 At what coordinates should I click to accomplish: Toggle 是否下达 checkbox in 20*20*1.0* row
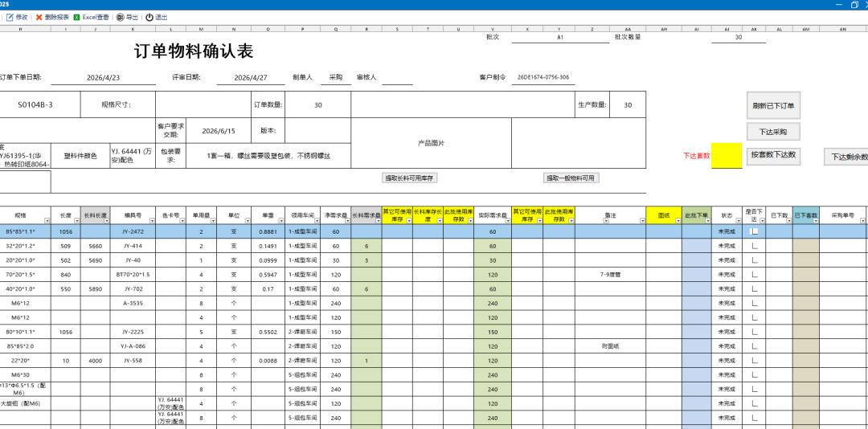click(x=753, y=260)
